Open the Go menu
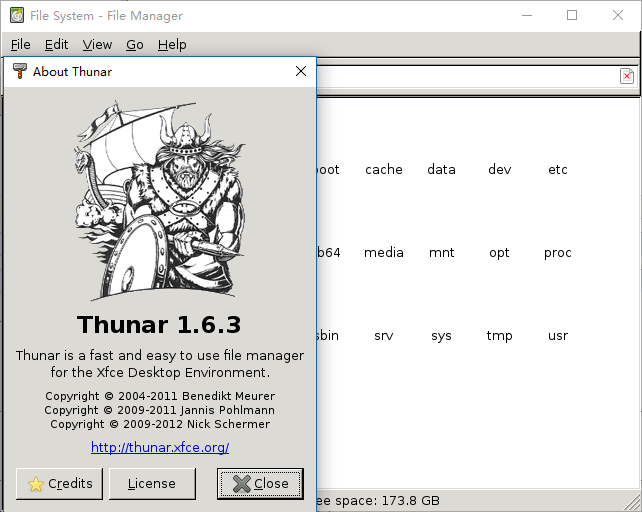The height and width of the screenshot is (512, 642). tap(135, 45)
